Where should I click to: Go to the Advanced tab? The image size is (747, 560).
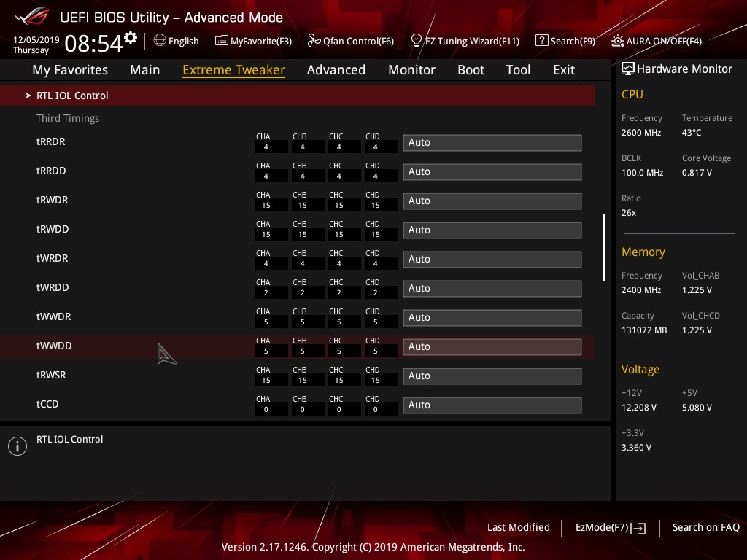click(x=336, y=69)
